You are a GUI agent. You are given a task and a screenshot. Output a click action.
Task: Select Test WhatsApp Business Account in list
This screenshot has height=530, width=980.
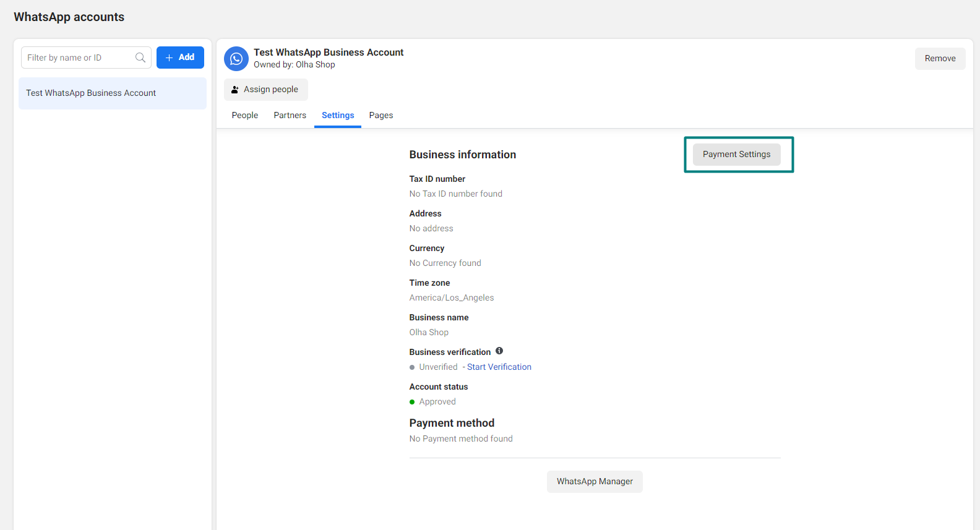click(113, 93)
